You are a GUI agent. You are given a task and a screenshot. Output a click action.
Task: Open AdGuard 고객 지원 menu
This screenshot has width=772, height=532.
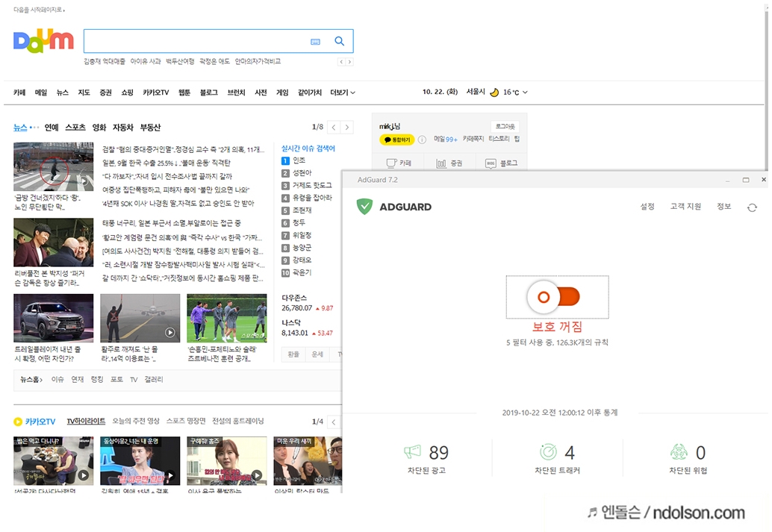pos(685,206)
